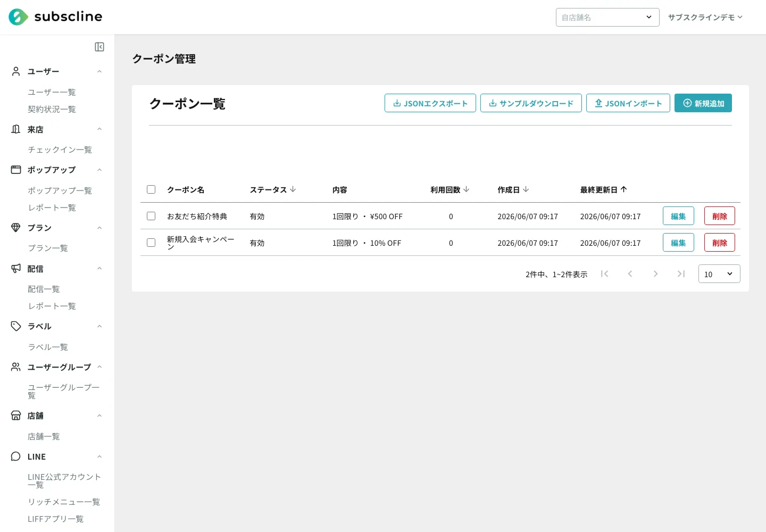Screen dimensions: 766x532
Task: Collapse the sidebar panel icon
Action: (99, 47)
